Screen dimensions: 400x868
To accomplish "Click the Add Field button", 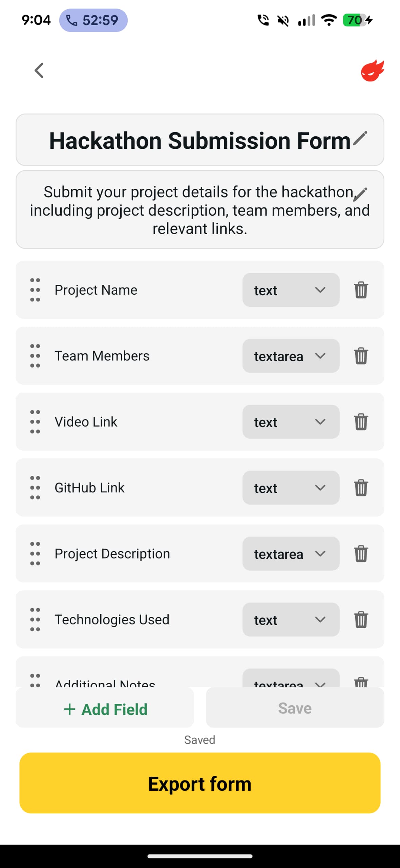I will (105, 709).
